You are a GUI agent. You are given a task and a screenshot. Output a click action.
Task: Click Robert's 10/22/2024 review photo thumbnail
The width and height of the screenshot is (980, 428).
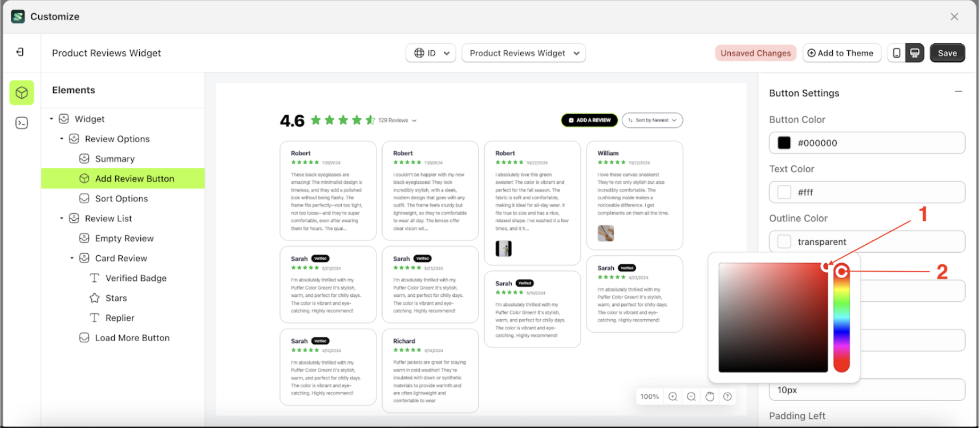point(504,248)
